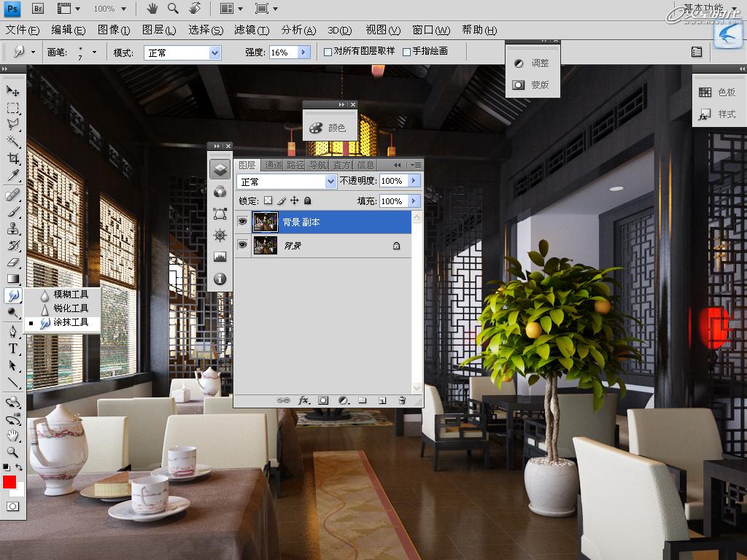Select the Clone Stamp tool
The image size is (747, 560).
click(x=13, y=228)
